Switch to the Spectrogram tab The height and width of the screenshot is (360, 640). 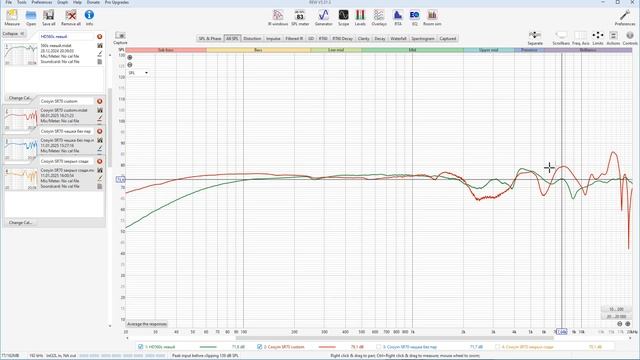pos(423,38)
